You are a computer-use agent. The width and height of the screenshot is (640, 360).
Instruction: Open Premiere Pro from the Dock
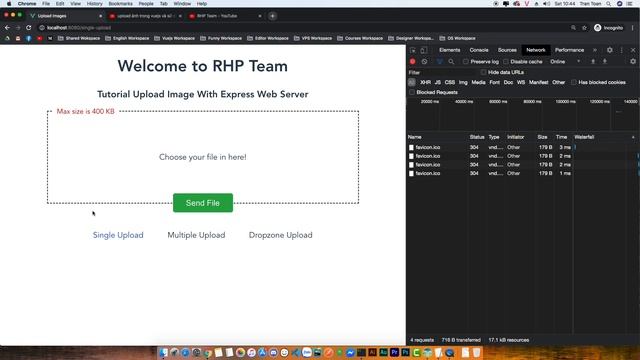tap(394, 352)
